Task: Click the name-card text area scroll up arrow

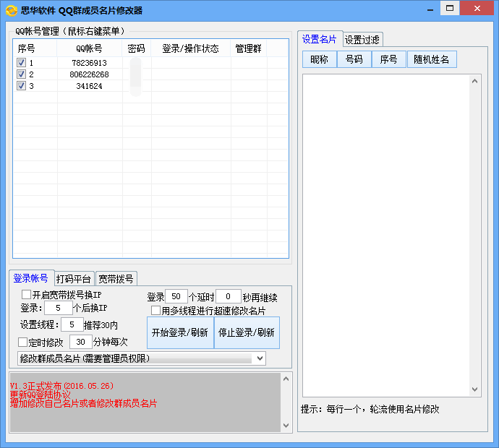Action: [x=474, y=81]
